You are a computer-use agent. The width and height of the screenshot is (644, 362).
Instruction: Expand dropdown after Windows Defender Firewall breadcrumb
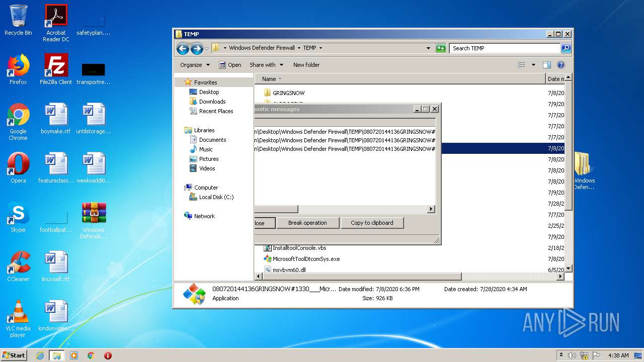[299, 48]
